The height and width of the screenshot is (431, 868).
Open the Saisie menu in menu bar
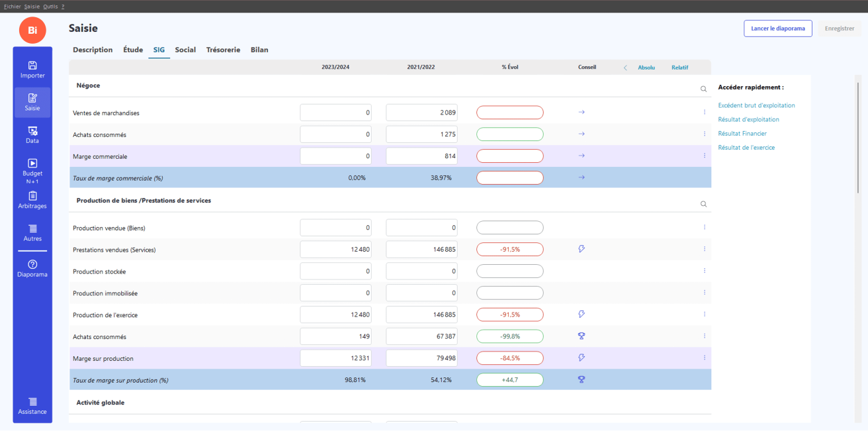[32, 6]
